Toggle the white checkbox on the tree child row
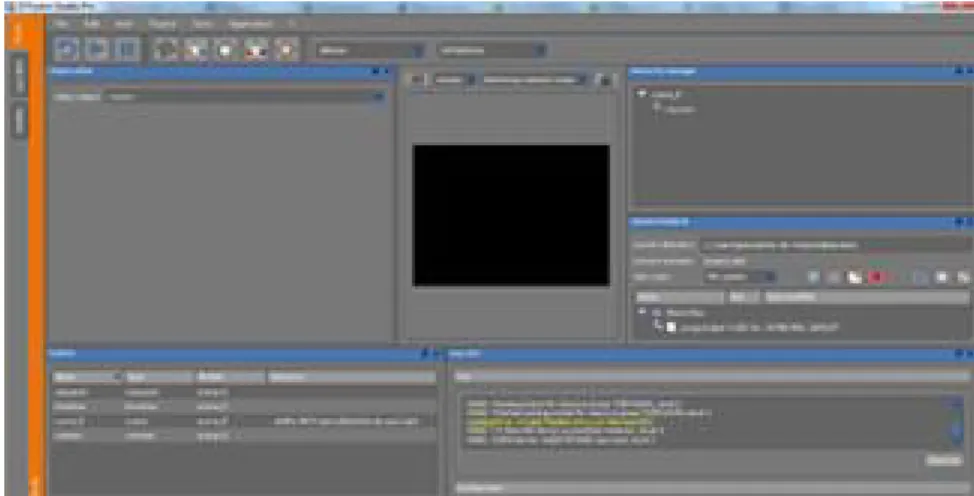Image resolution: width=974 pixels, height=496 pixels. 671,327
